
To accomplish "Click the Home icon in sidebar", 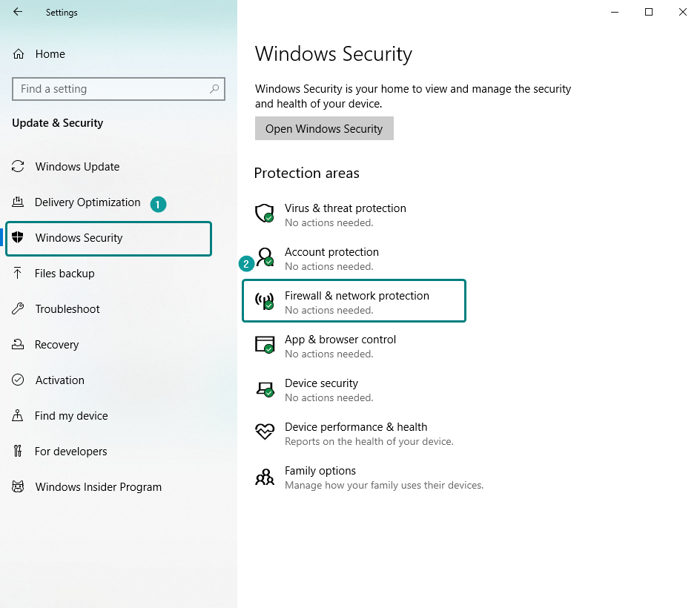I will pyautogui.click(x=19, y=54).
